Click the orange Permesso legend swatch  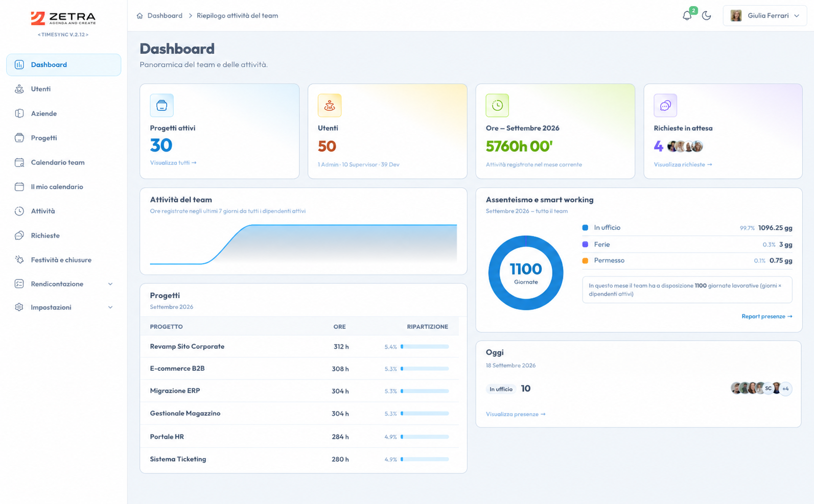(x=585, y=261)
